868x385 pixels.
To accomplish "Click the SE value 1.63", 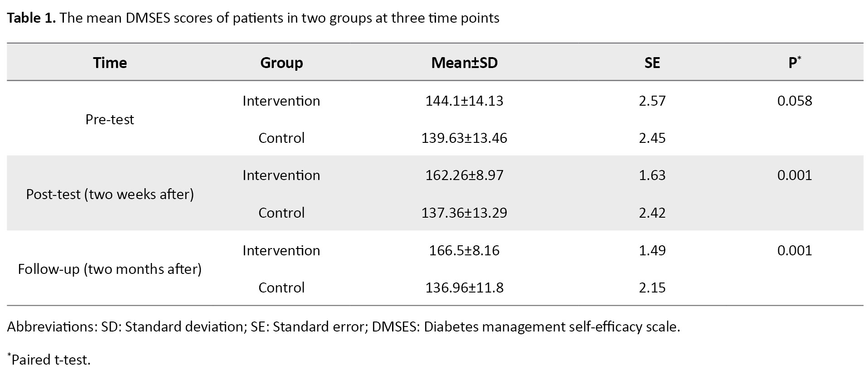I will [x=652, y=175].
